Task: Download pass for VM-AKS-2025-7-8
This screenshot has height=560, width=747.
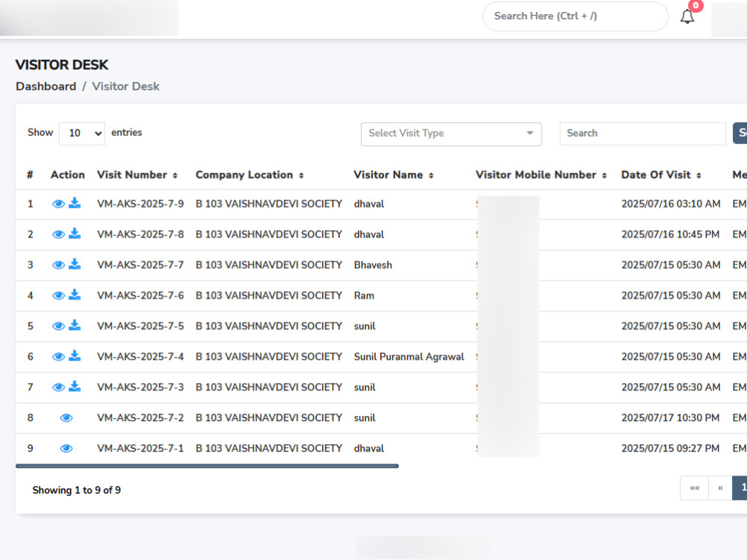Action: pyautogui.click(x=75, y=233)
